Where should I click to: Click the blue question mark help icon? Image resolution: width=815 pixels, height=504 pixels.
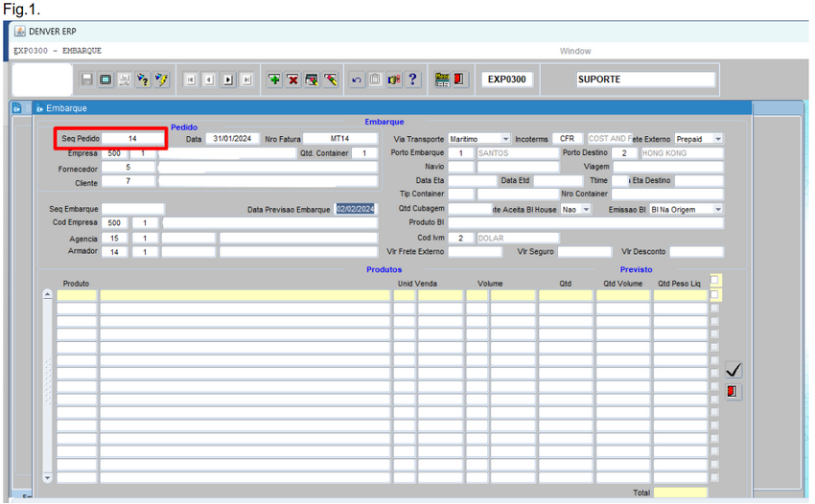coord(412,80)
